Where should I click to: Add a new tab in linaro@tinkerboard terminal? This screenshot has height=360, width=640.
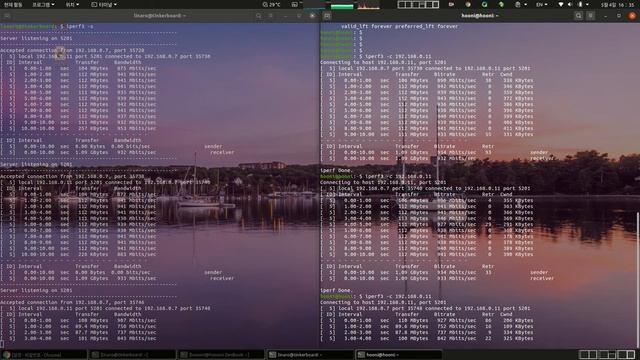7,16
